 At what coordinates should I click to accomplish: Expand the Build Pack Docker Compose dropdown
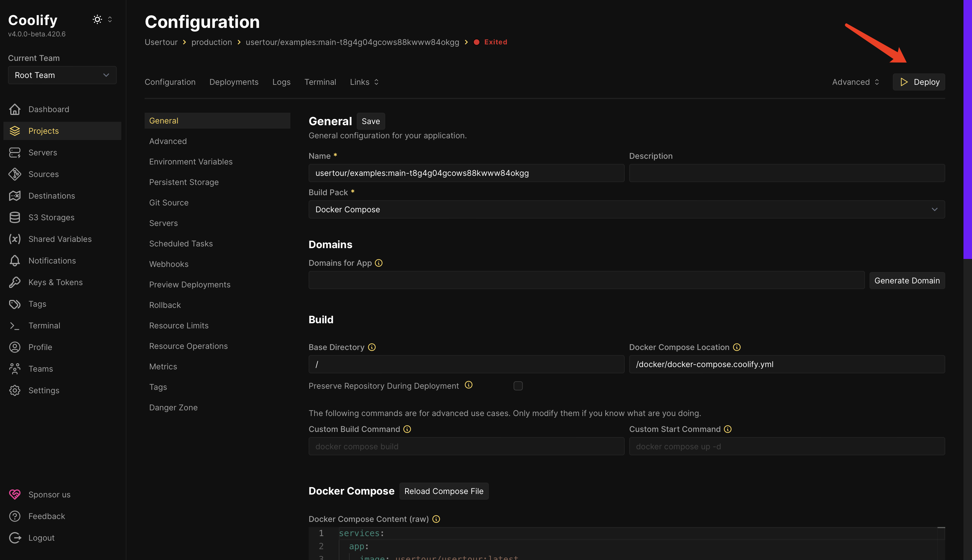tap(626, 210)
